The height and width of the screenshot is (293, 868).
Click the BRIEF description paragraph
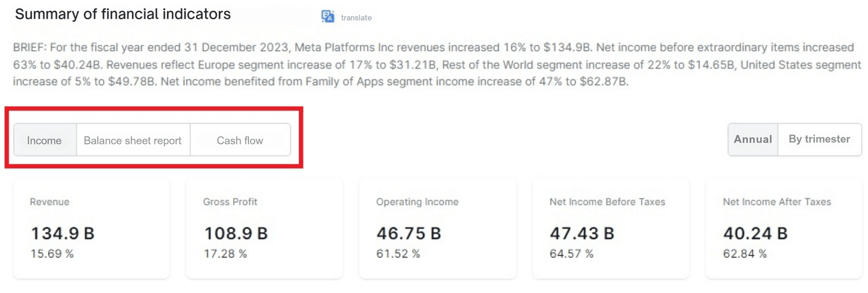[434, 65]
